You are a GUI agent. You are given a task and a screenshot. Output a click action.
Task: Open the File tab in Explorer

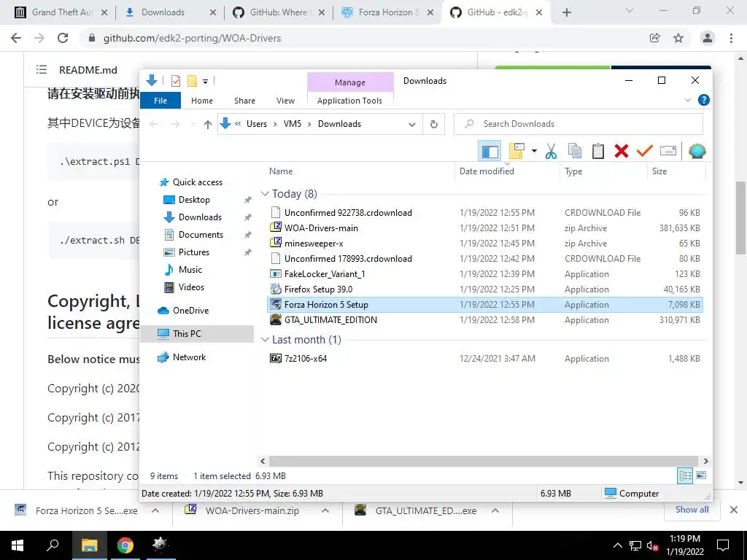(160, 101)
